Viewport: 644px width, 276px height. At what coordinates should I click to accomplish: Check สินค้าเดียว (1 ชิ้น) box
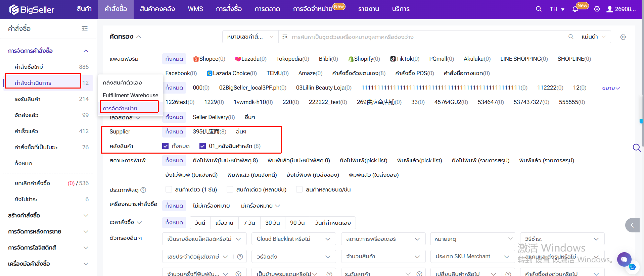coord(169,189)
